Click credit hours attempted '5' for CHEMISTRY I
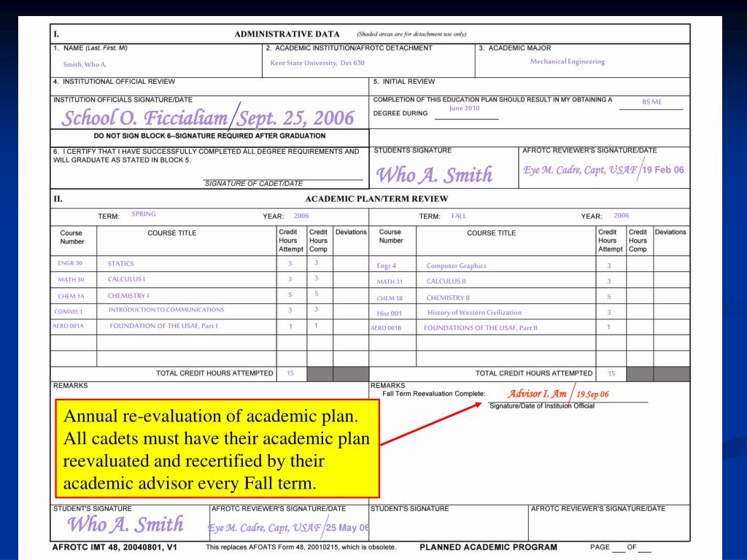 290,295
